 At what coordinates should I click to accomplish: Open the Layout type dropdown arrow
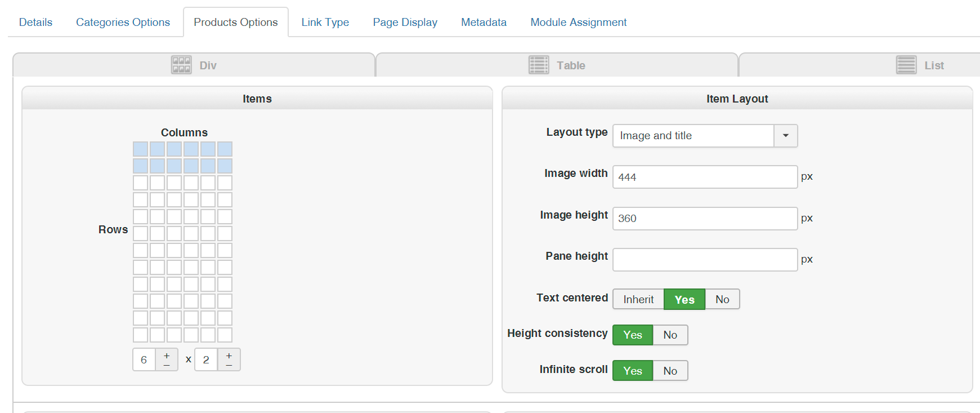[786, 136]
